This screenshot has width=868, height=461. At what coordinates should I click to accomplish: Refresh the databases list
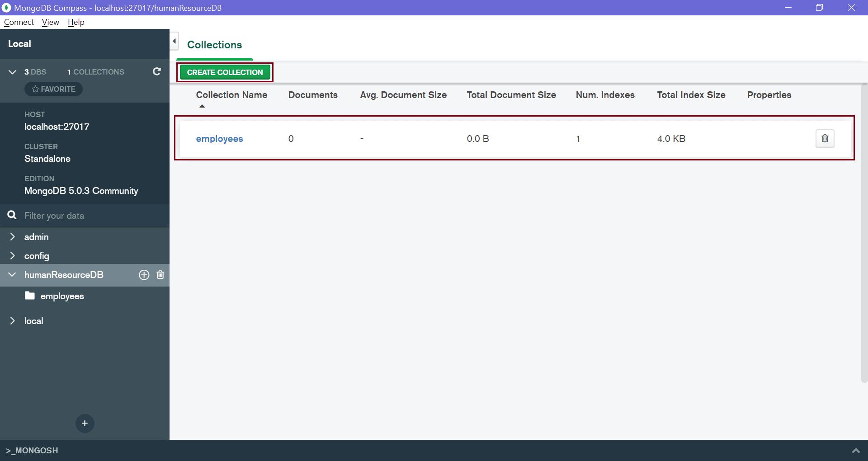[x=156, y=72]
